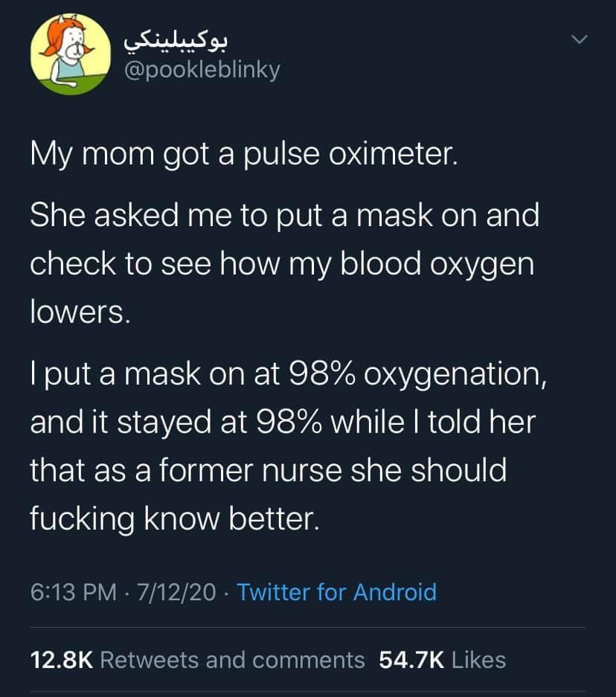Open the tweet options chevron menu
Viewport: 616px width, 697px height.
[x=578, y=39]
